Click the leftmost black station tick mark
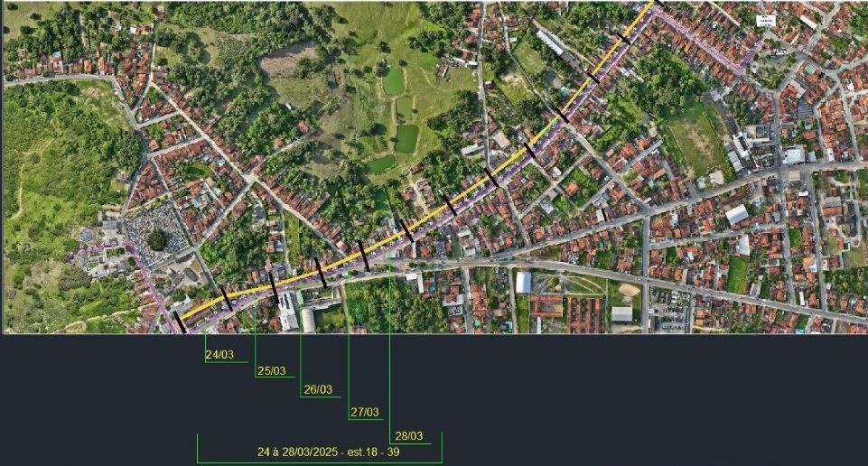 (180, 322)
